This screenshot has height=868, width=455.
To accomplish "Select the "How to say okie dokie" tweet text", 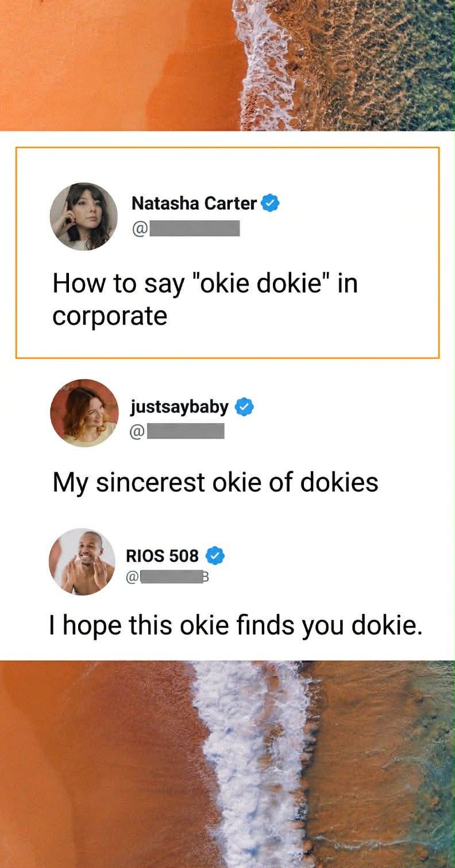I will click(205, 284).
